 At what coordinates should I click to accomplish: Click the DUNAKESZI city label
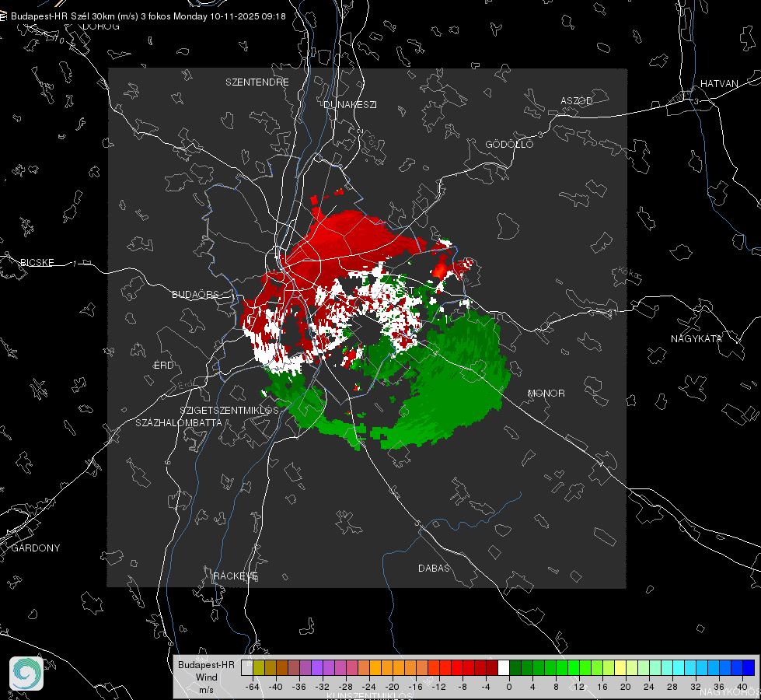tap(350, 105)
